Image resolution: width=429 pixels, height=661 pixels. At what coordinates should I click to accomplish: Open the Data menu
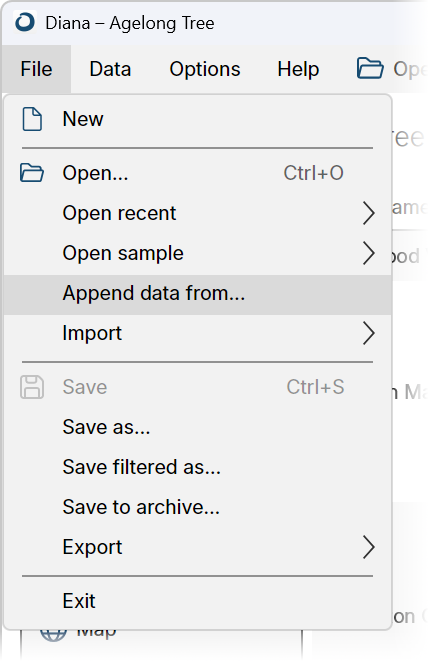click(110, 69)
